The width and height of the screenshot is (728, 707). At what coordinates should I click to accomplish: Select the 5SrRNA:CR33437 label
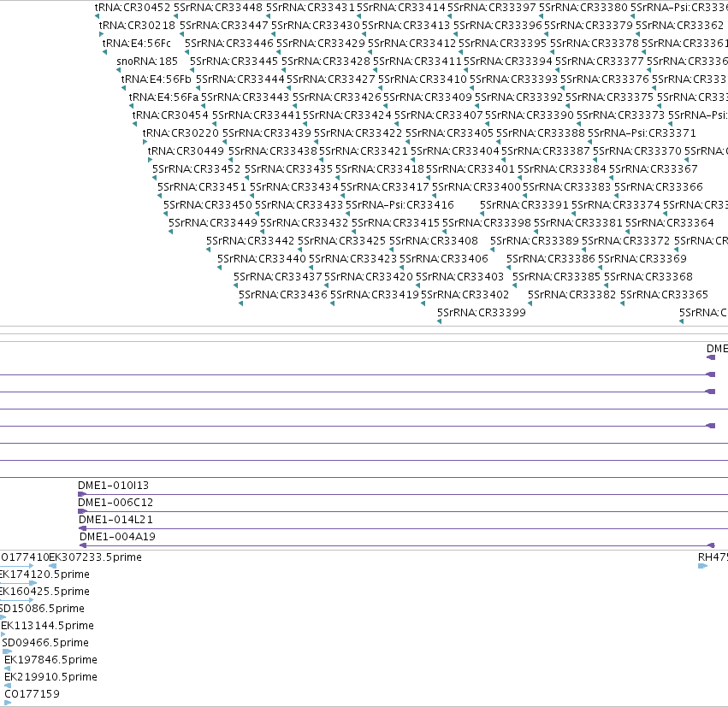pyautogui.click(x=278, y=277)
